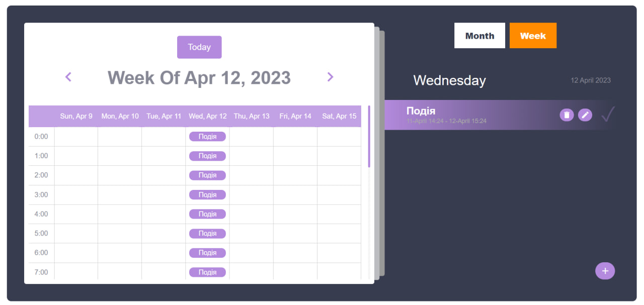Edit the Подія event with the pencil icon
The image size is (644, 305).
pyautogui.click(x=585, y=115)
